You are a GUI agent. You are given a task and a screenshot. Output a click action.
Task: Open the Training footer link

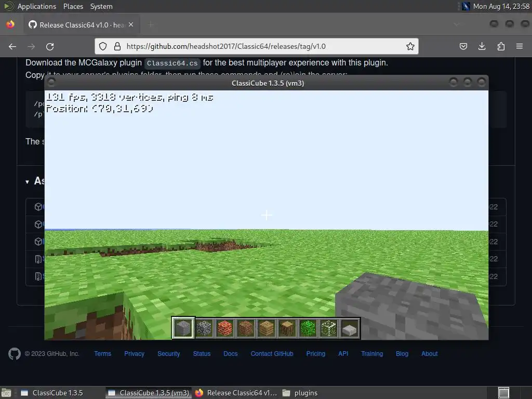coord(372,354)
